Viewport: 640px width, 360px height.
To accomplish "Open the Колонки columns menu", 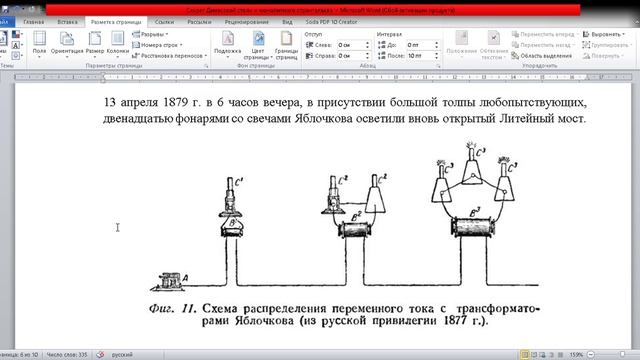I will click(118, 44).
